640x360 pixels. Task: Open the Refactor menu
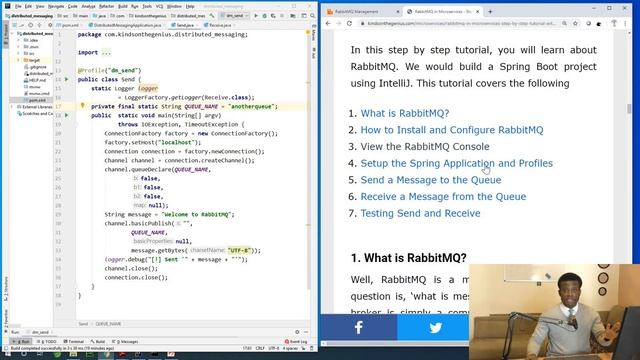point(107,7)
